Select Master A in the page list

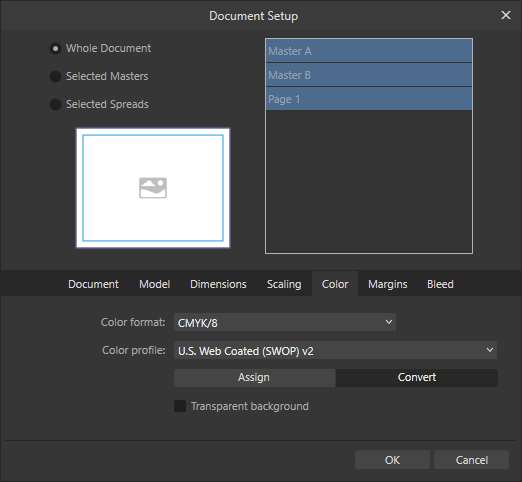pos(369,51)
